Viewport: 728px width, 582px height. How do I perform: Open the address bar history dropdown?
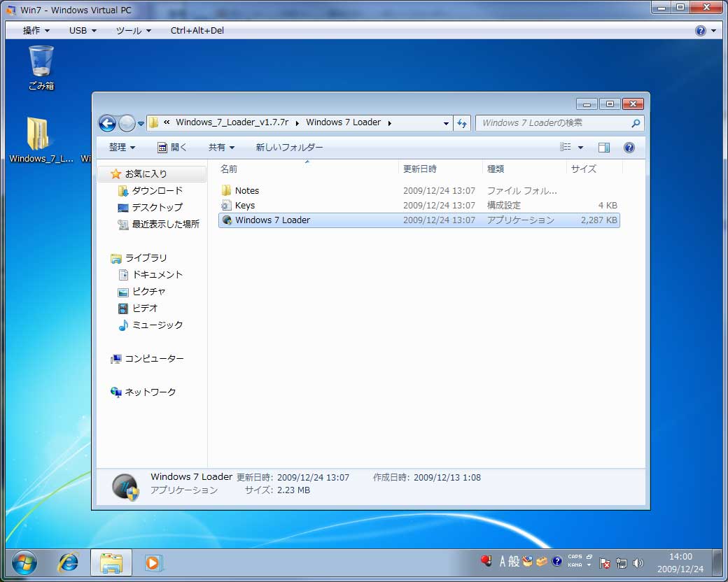pyautogui.click(x=446, y=123)
